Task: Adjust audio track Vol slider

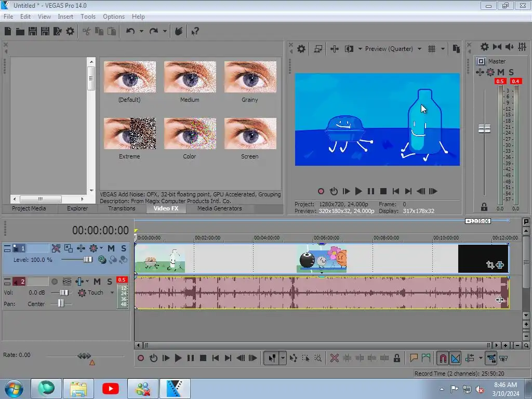Action: coord(63,292)
